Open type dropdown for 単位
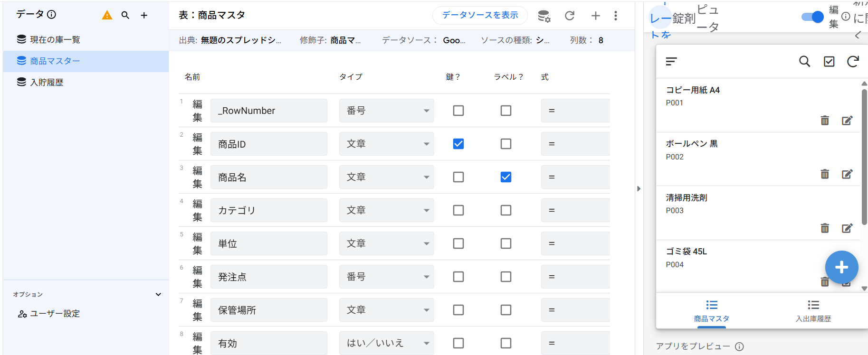 (x=386, y=243)
